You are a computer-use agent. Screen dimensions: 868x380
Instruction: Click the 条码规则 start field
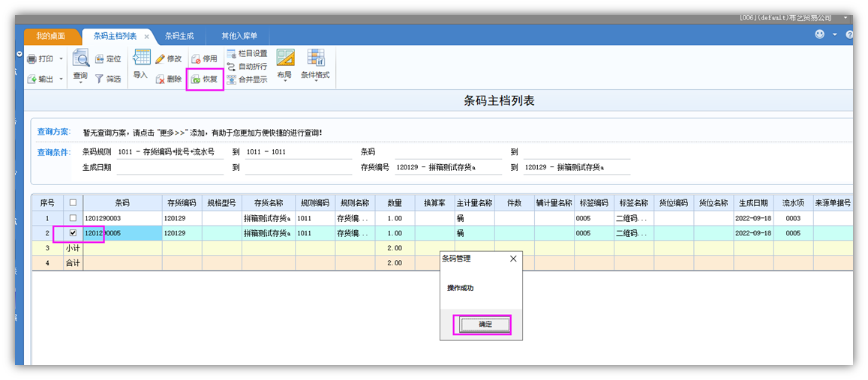(x=169, y=152)
